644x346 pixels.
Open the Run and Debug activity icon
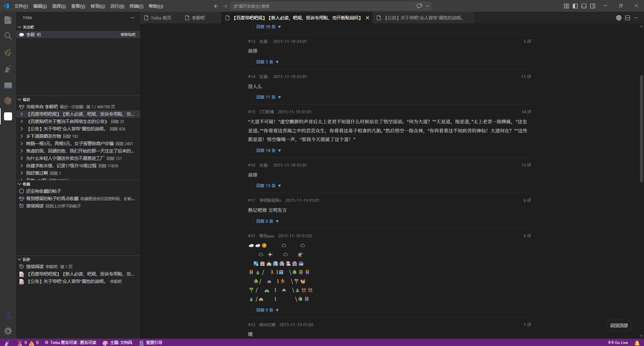pyautogui.click(x=8, y=68)
